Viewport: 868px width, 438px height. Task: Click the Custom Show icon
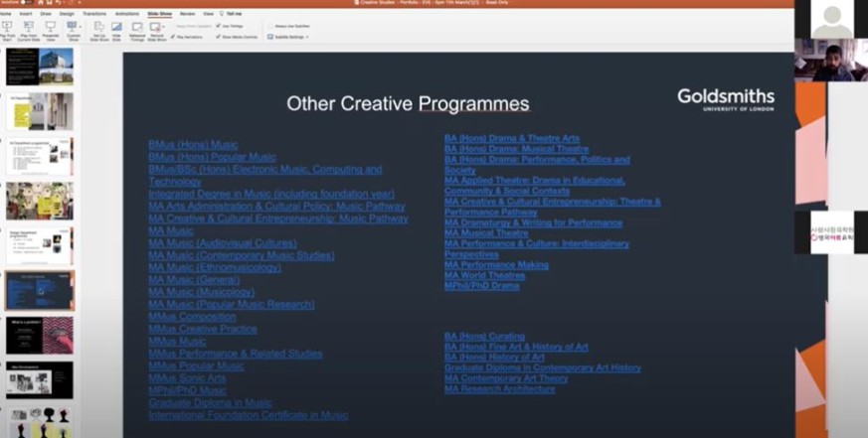72,26
